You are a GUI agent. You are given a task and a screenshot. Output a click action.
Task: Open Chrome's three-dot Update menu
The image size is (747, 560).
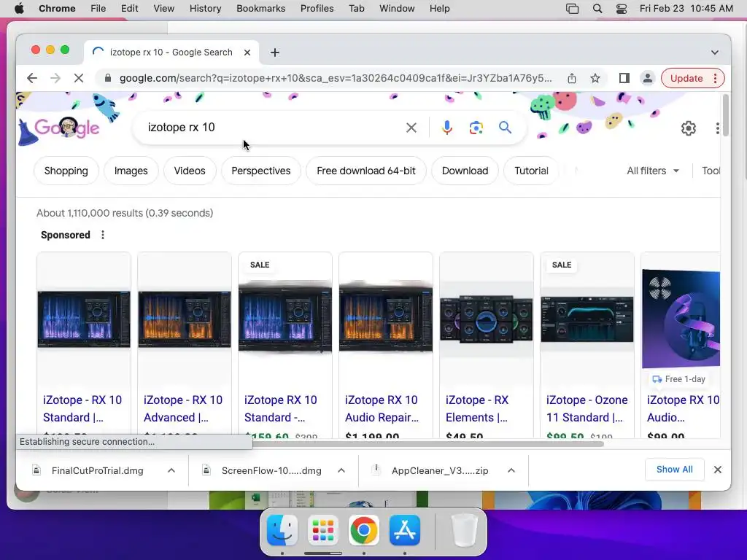pyautogui.click(x=715, y=78)
